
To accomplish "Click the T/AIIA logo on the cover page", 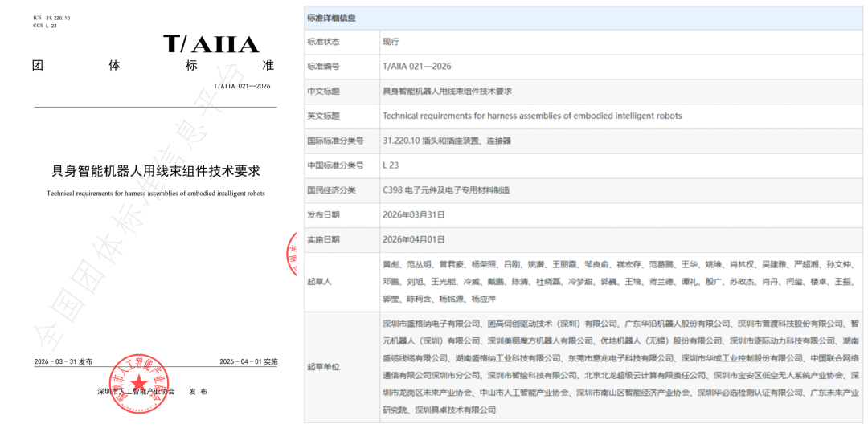I will (x=211, y=44).
